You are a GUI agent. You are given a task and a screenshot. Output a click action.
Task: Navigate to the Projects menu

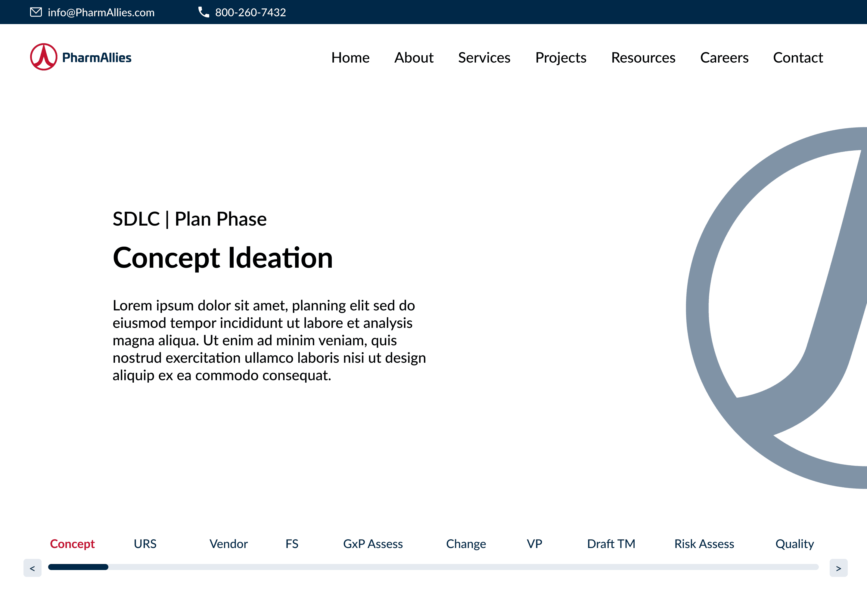click(561, 58)
